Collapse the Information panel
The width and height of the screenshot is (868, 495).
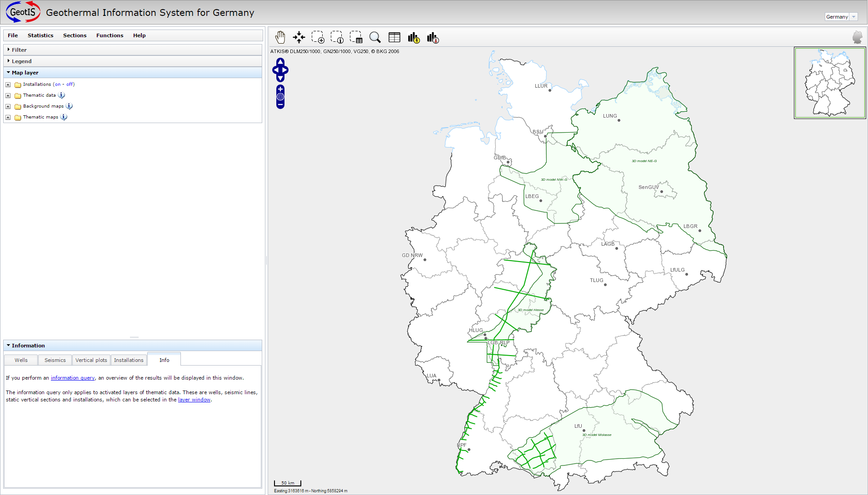tap(133, 346)
